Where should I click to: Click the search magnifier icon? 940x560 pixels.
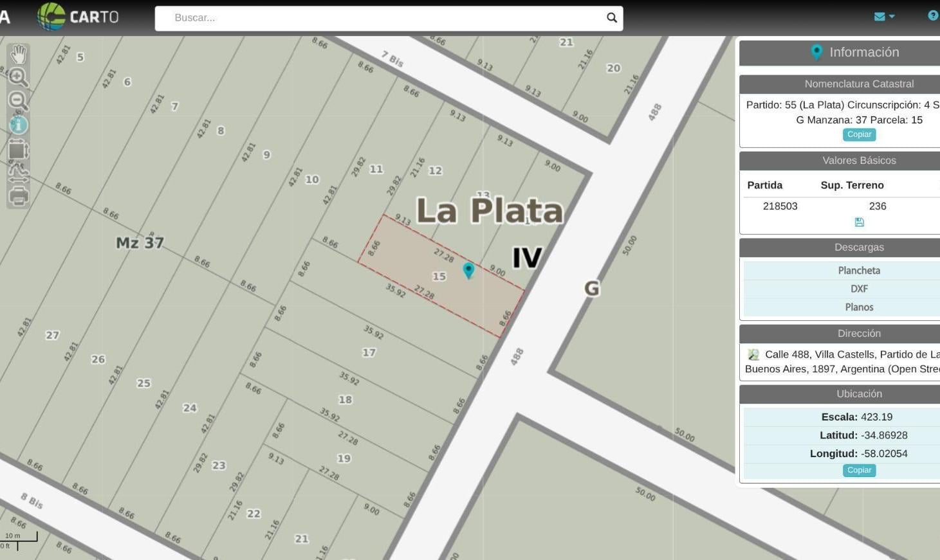tap(611, 18)
